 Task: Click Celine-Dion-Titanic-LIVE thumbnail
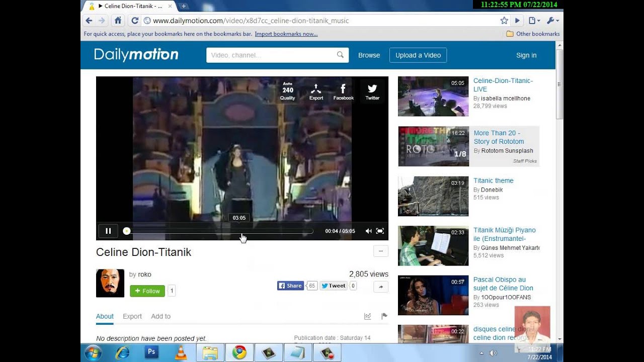[x=433, y=97]
